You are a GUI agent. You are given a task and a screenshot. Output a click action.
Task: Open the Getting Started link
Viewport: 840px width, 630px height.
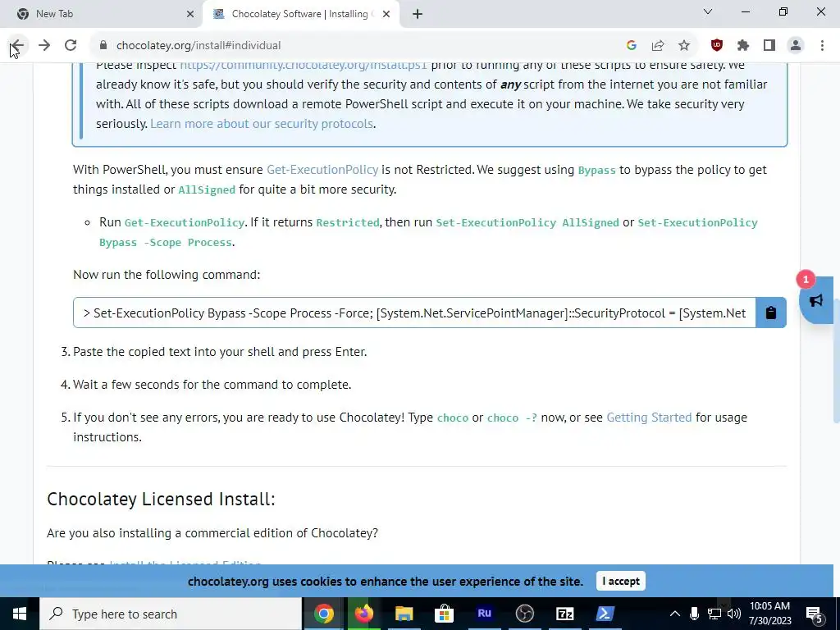tap(649, 418)
